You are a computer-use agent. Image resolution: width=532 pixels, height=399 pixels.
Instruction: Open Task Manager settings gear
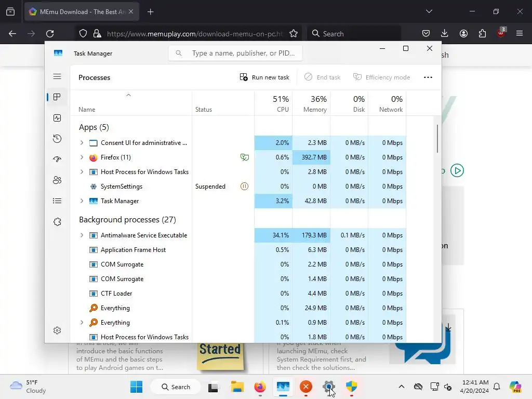[57, 330]
